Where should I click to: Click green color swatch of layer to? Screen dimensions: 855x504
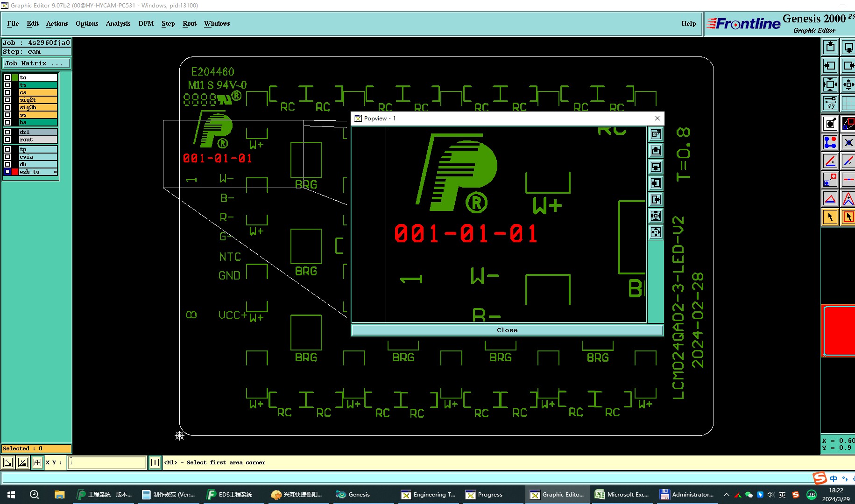coord(15,77)
